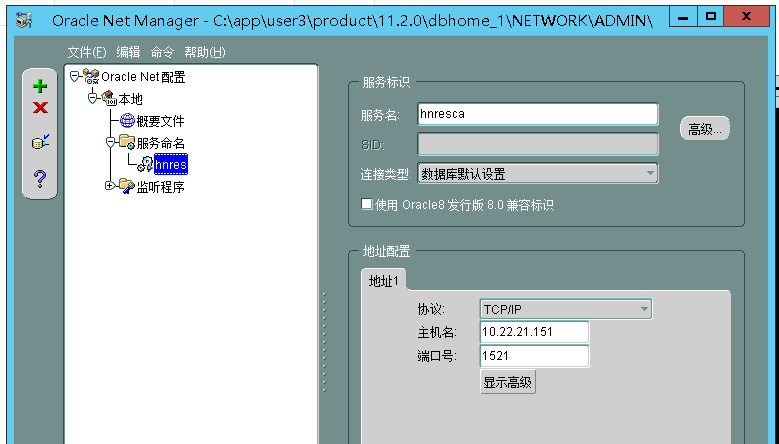Click the 高级... button
Viewport: 779px width, 444px height.
point(704,129)
